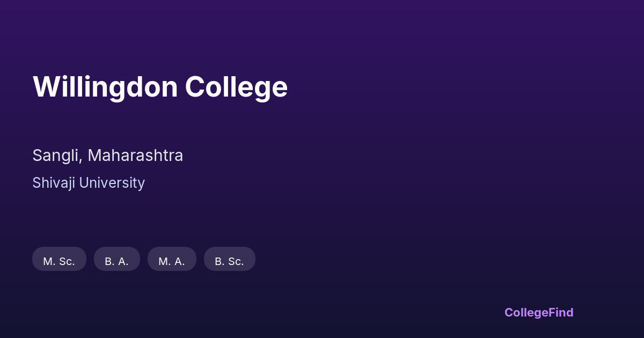Click the word "Maharashtra"
Viewport: 644px width, 338px height.
coord(135,156)
